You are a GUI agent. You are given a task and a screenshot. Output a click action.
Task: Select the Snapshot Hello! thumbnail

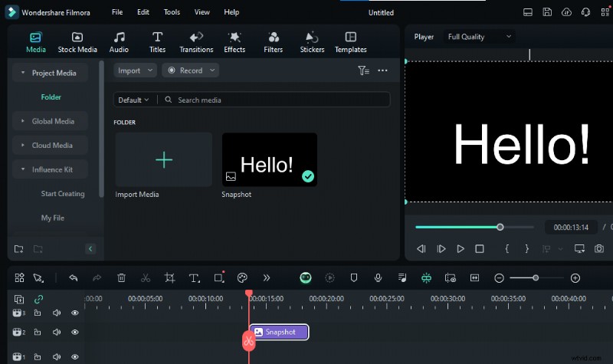tap(270, 159)
